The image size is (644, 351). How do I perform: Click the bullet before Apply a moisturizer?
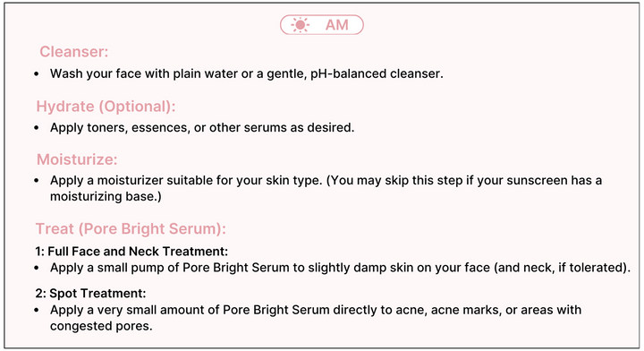pyautogui.click(x=37, y=181)
